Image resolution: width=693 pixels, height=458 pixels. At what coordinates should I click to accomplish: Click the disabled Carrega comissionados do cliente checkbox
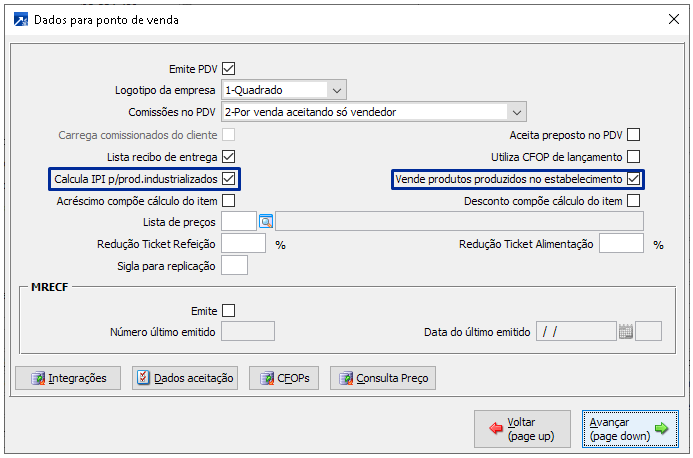click(228, 134)
